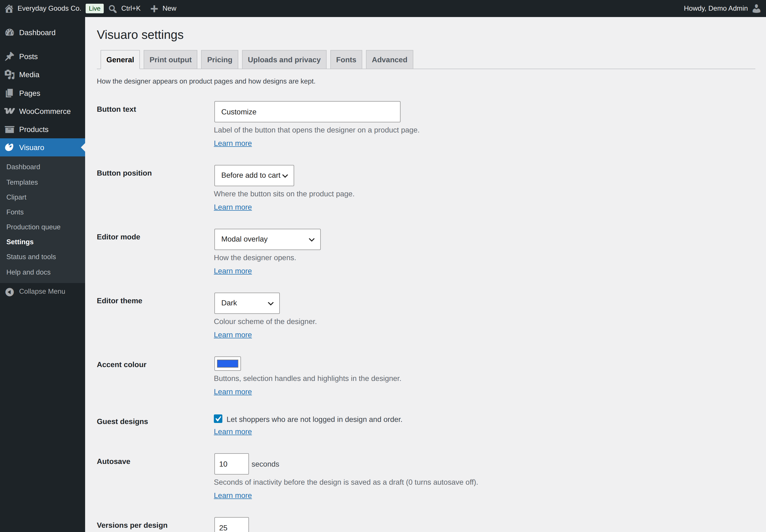Viewport: 766px width, 532px height.
Task: Click Learn more under Accent colour
Action: click(233, 392)
